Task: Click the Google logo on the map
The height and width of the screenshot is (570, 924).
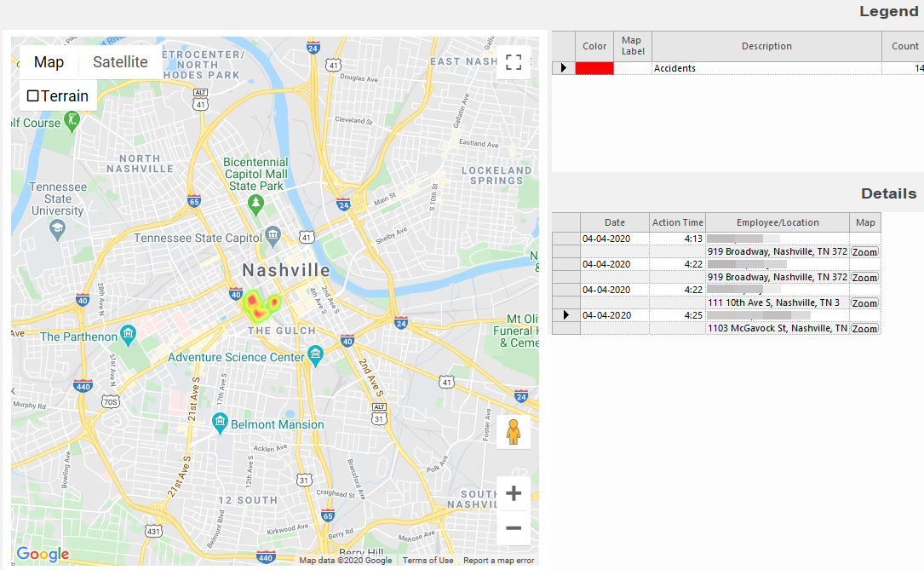Action: pyautogui.click(x=42, y=555)
